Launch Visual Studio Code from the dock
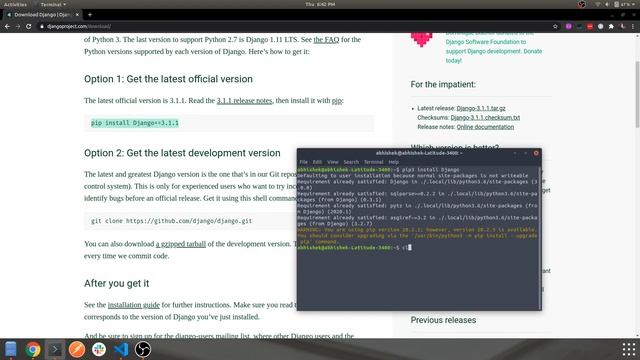Image resolution: width=640 pixels, height=360 pixels. pyautogui.click(x=121, y=349)
